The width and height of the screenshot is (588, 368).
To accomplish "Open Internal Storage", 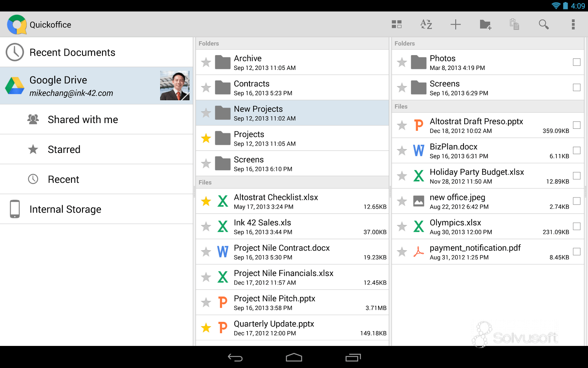I will tap(65, 209).
